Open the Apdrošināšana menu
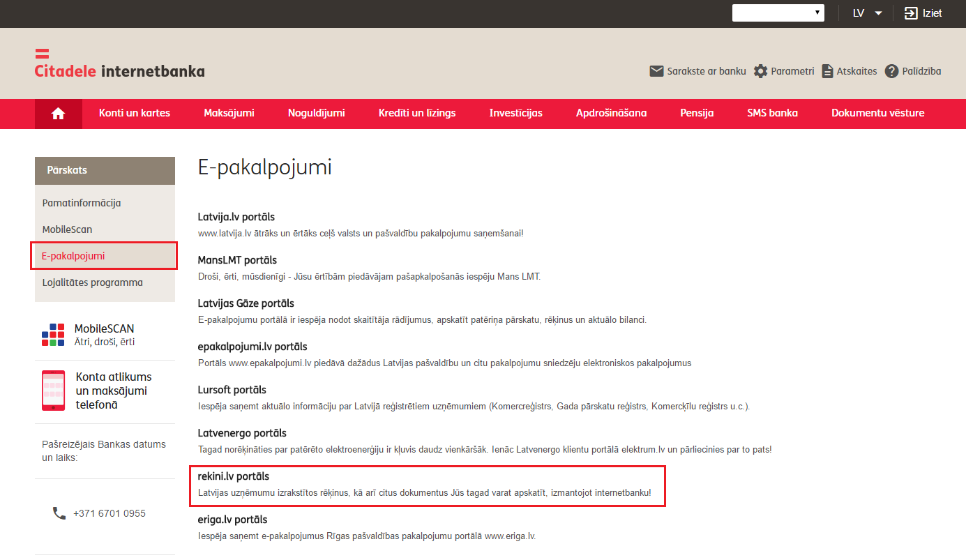The image size is (966, 560). pyautogui.click(x=612, y=113)
